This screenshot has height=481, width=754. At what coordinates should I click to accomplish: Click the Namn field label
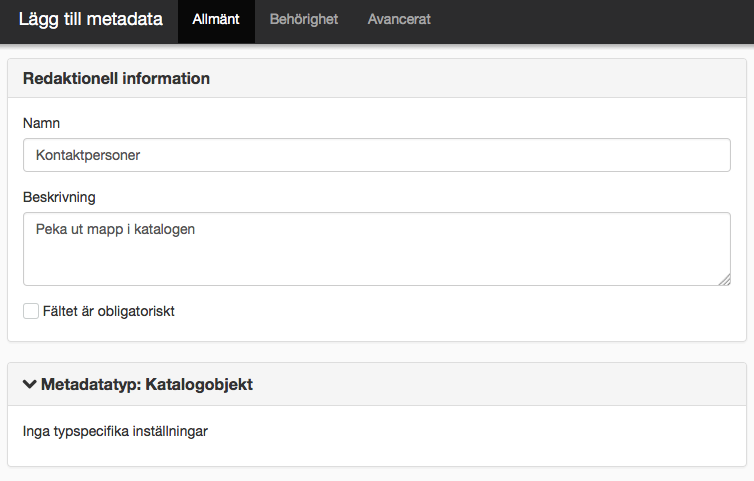[x=41, y=123]
